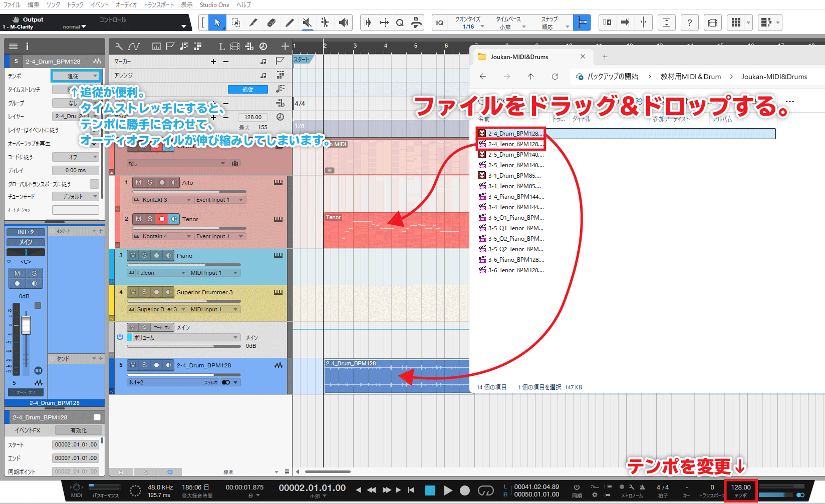Open the Tempo dropdown set to 追従

pos(76,76)
